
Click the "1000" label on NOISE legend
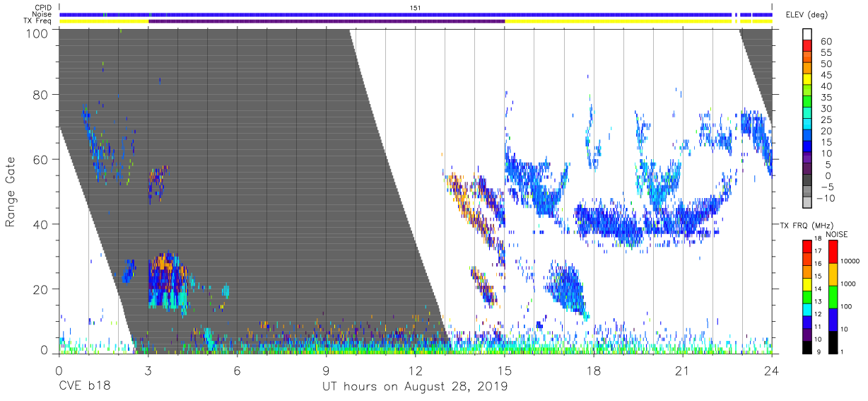(850, 284)
